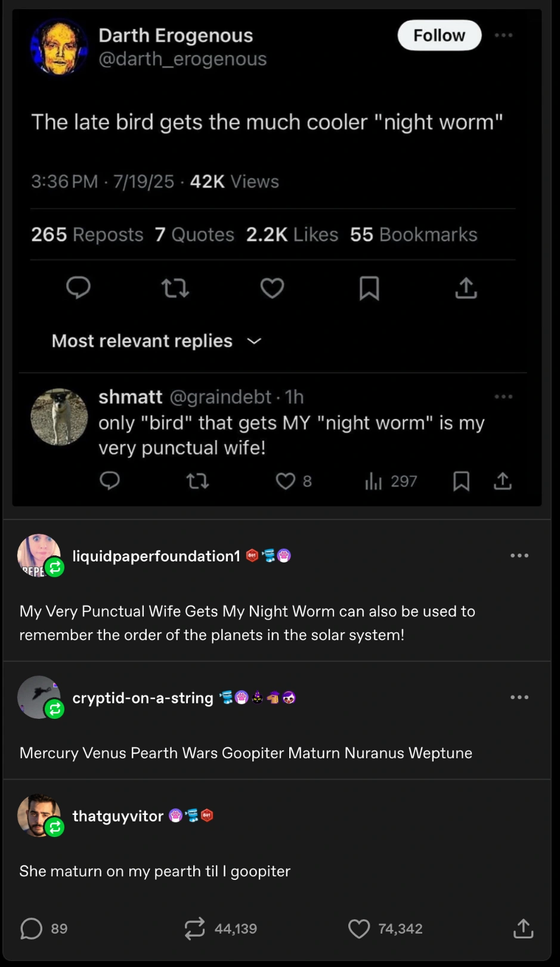The width and height of the screenshot is (560, 967).
Task: View analytics on shmatt's reply
Action: click(x=373, y=481)
